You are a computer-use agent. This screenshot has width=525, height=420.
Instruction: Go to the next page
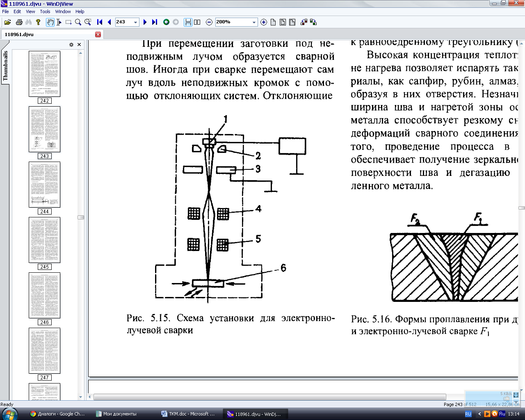coord(145,22)
